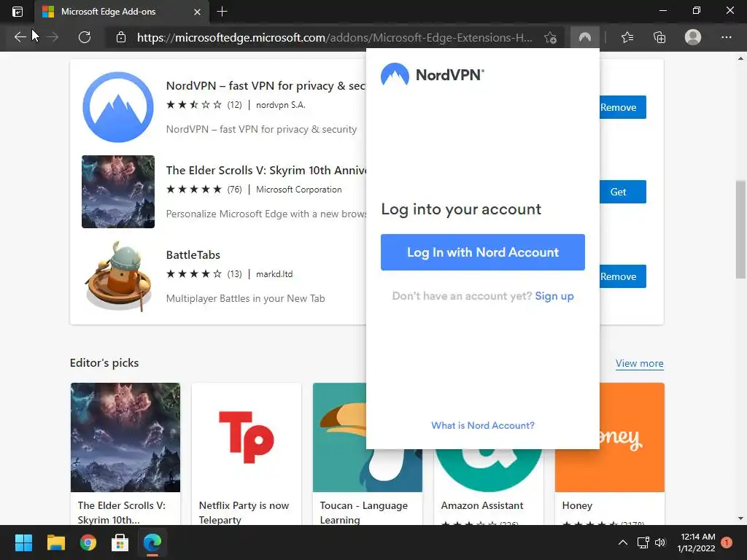Viewport: 747px width, 560px height.
Task: Open NordVPN extension round icon
Action: click(x=118, y=107)
